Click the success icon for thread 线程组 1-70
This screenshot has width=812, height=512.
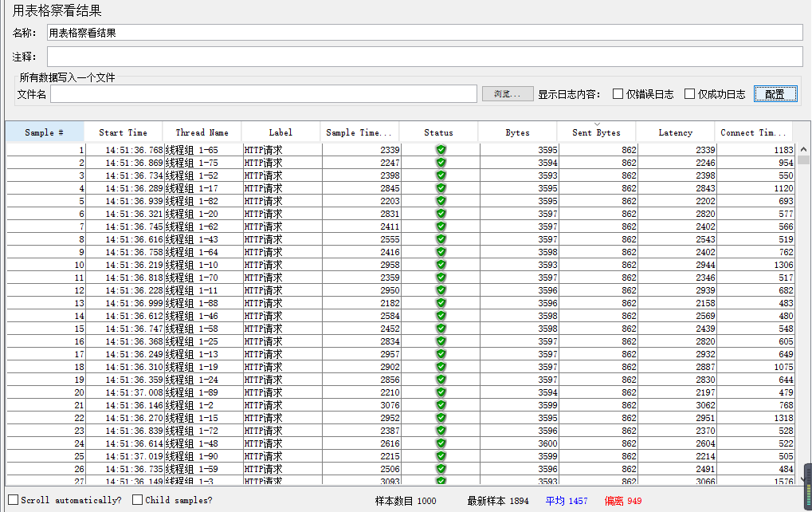pyautogui.click(x=441, y=278)
